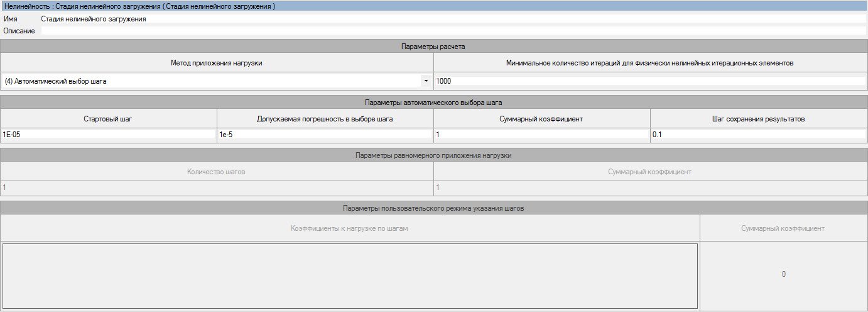This screenshot has width=868, height=312.
Task: Click the user mode total coefficient value 0
Action: pos(783,274)
